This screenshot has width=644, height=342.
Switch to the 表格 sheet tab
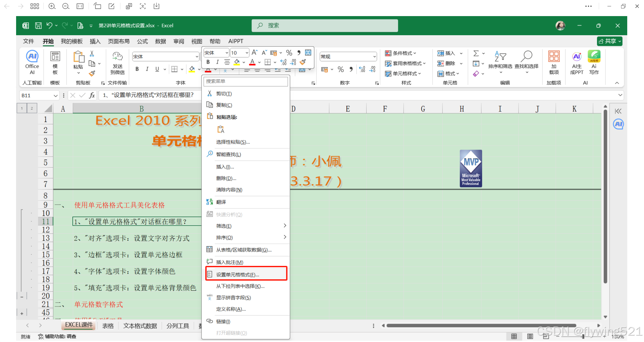coord(108,326)
